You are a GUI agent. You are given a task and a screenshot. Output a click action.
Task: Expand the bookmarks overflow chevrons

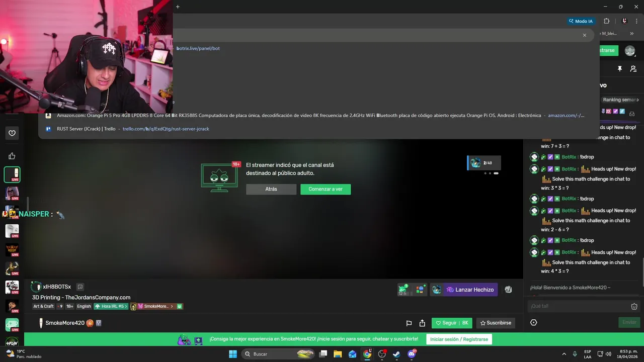(x=632, y=34)
